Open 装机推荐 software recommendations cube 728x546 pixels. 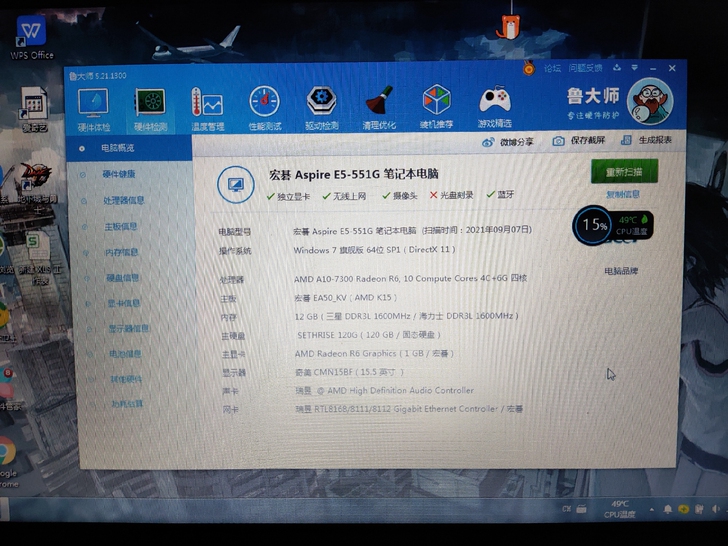(436, 107)
